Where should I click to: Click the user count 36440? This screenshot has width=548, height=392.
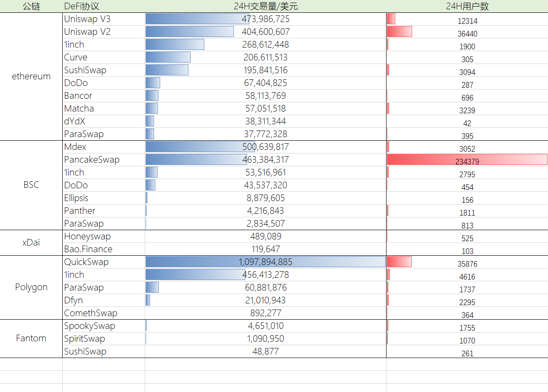click(x=467, y=34)
